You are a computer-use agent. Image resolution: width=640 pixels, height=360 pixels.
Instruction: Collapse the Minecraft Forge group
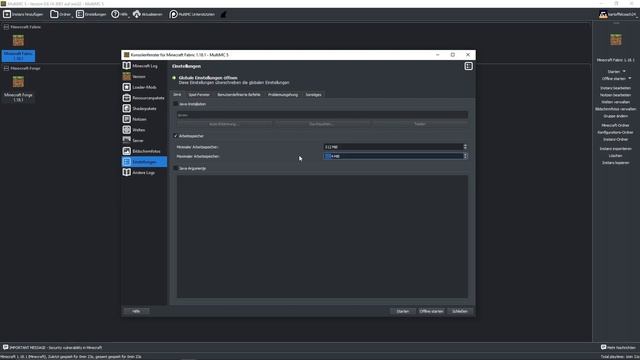click(x=6, y=68)
